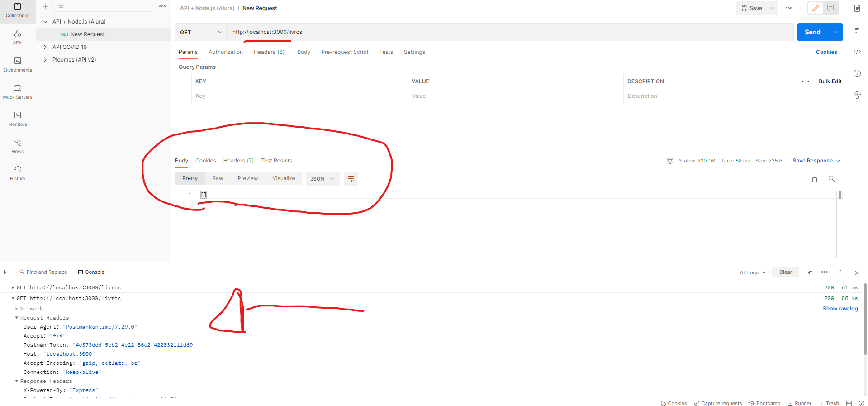Open the Save options dropdown arrow
The image size is (868, 406).
tap(773, 8)
